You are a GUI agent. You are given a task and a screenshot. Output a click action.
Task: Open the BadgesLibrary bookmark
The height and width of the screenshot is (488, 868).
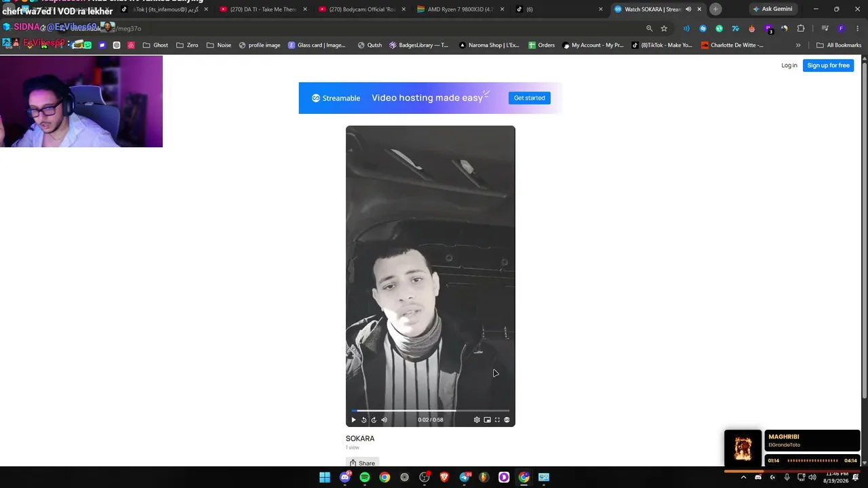[x=418, y=45]
